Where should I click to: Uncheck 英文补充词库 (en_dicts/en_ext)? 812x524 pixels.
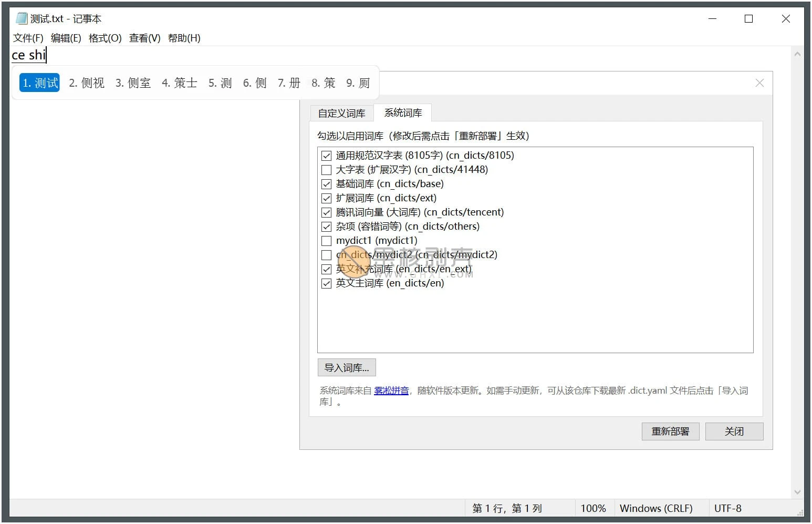click(x=326, y=269)
